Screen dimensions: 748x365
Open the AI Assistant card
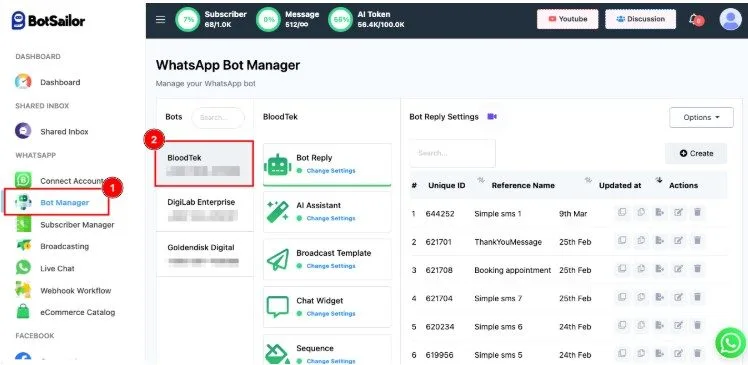coord(327,212)
